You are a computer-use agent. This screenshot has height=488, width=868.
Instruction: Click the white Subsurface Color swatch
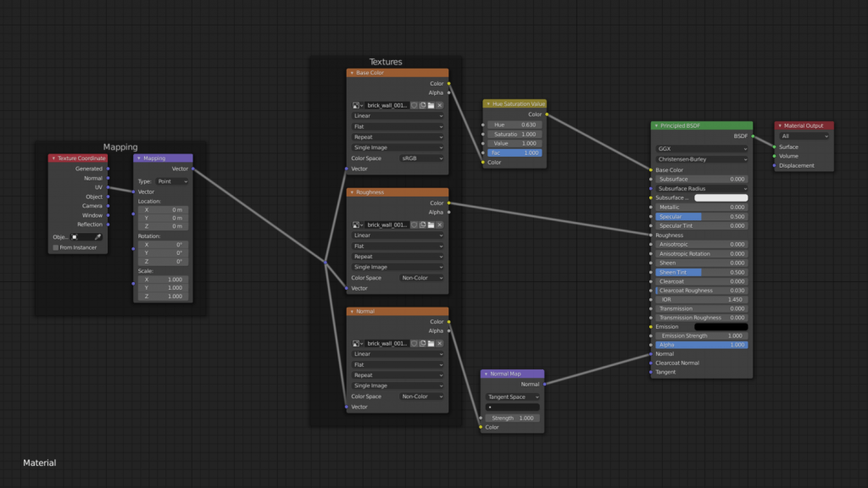pos(721,197)
